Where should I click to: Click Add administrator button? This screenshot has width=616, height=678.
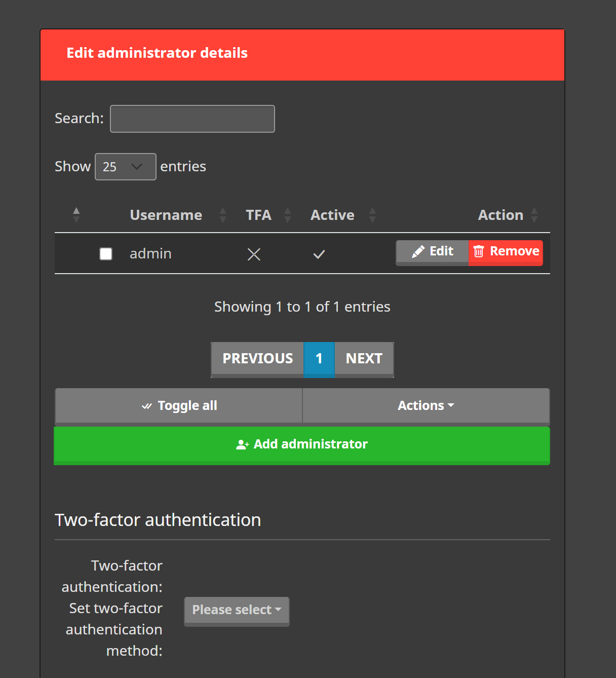click(x=302, y=445)
